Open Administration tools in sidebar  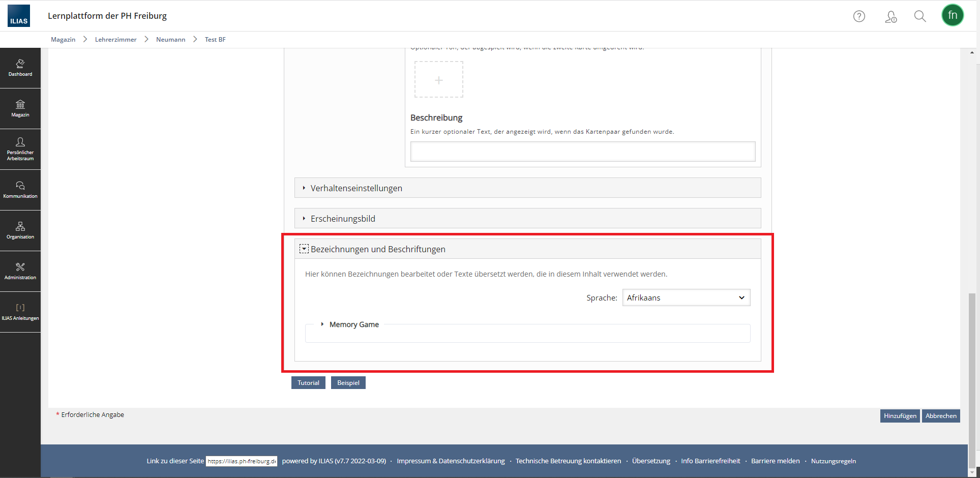(20, 271)
